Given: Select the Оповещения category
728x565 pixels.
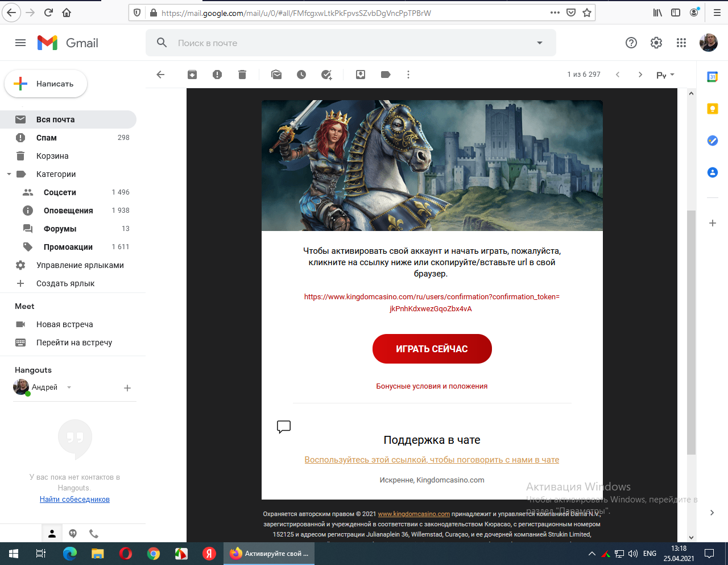Looking at the screenshot, I should [68, 211].
